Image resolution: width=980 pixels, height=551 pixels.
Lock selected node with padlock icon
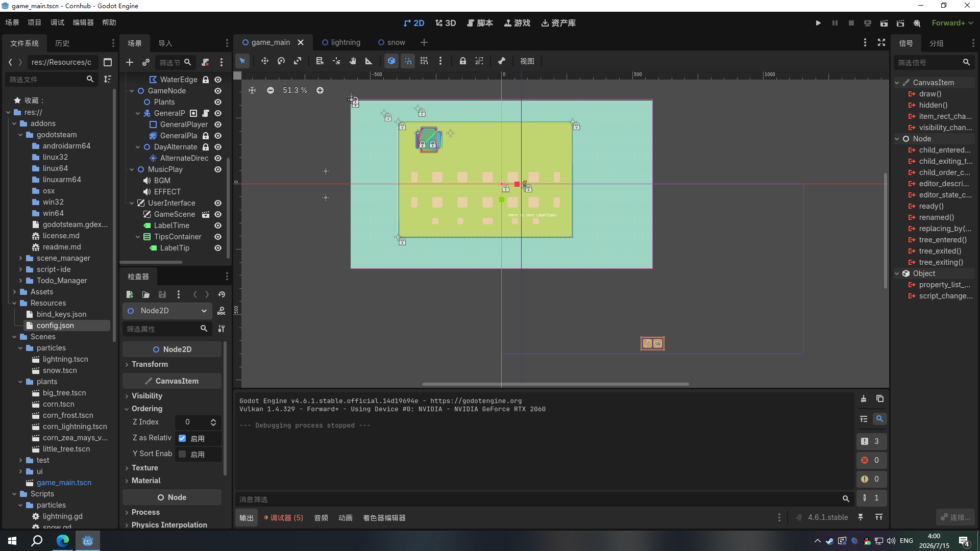point(462,61)
